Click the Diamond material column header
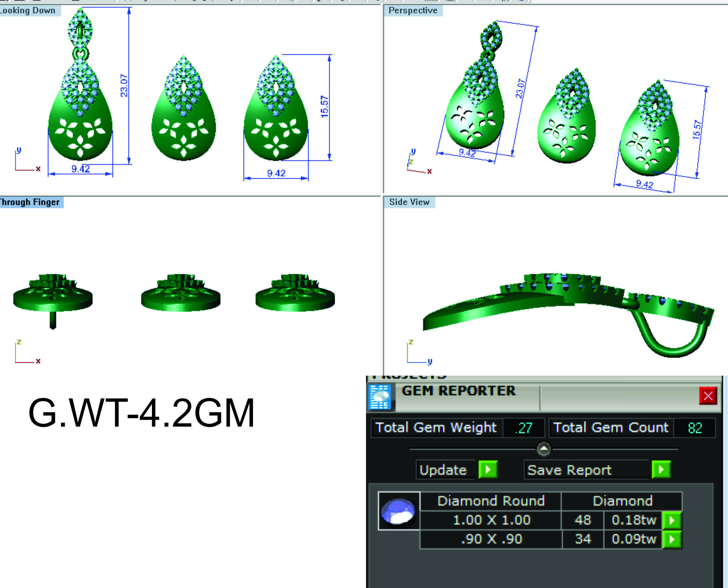 point(622,501)
